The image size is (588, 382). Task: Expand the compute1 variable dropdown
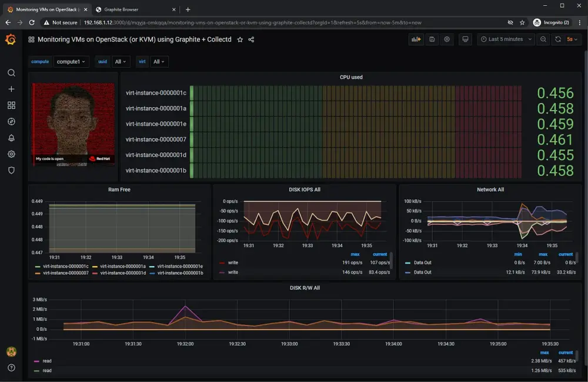[x=71, y=62]
